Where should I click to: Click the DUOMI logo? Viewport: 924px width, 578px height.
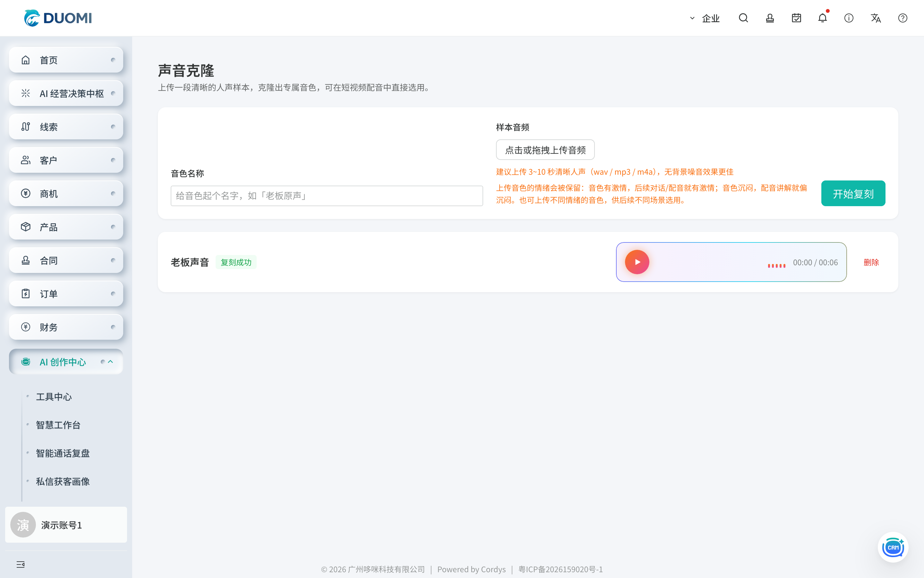[x=58, y=18]
